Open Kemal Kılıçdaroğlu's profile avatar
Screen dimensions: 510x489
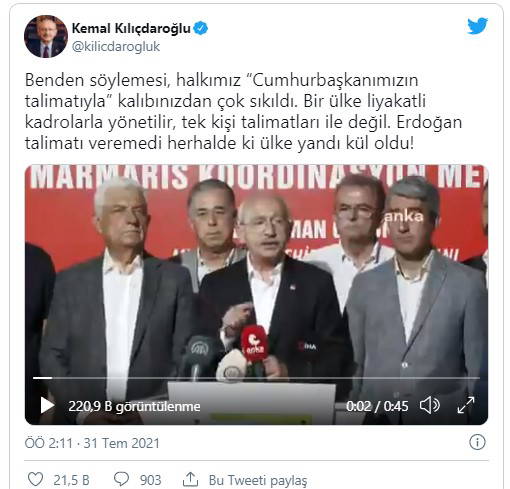tap(46, 36)
